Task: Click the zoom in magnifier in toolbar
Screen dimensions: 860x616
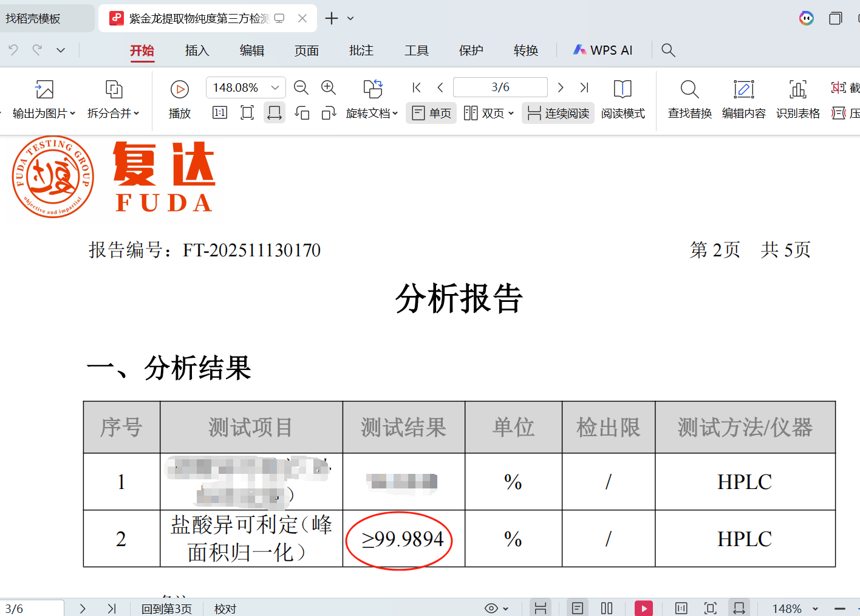Action: click(x=329, y=87)
